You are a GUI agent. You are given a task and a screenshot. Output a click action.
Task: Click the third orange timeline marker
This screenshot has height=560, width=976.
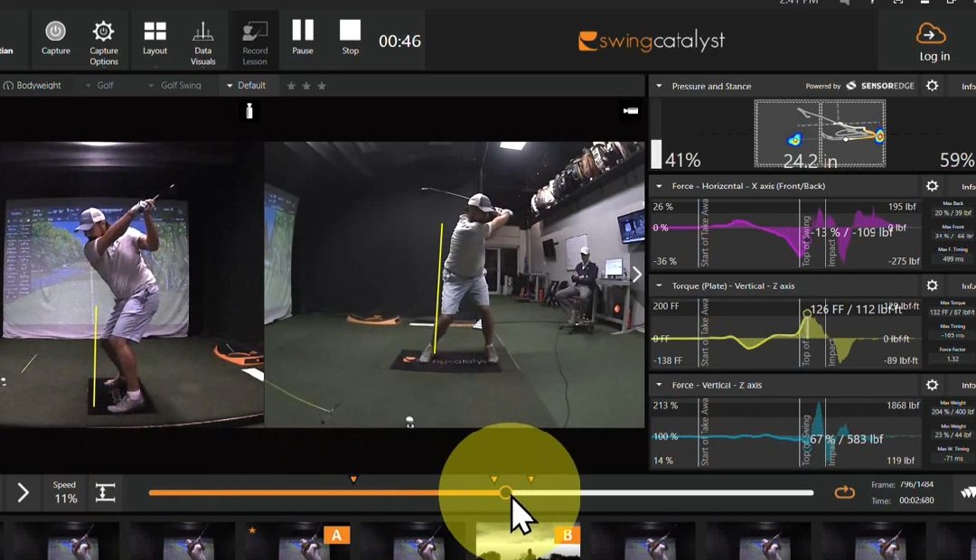[531, 479]
